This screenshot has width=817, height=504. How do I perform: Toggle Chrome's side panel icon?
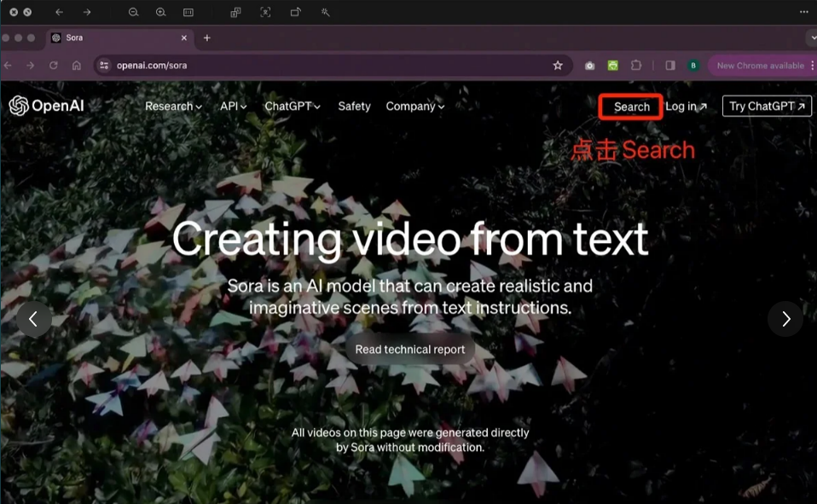click(x=670, y=65)
